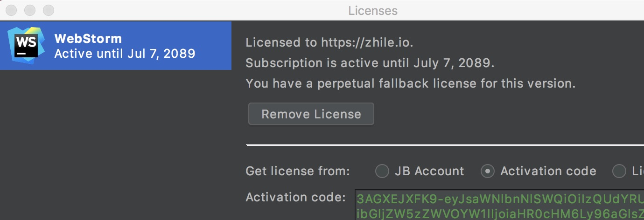Click the 'Active until Jul 7, 2089' status text
Screen dimensions: 644x220
[125, 54]
